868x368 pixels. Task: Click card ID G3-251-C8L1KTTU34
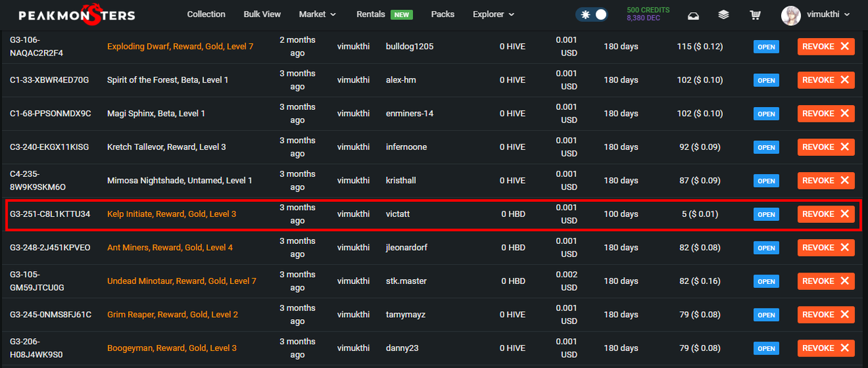(x=50, y=214)
